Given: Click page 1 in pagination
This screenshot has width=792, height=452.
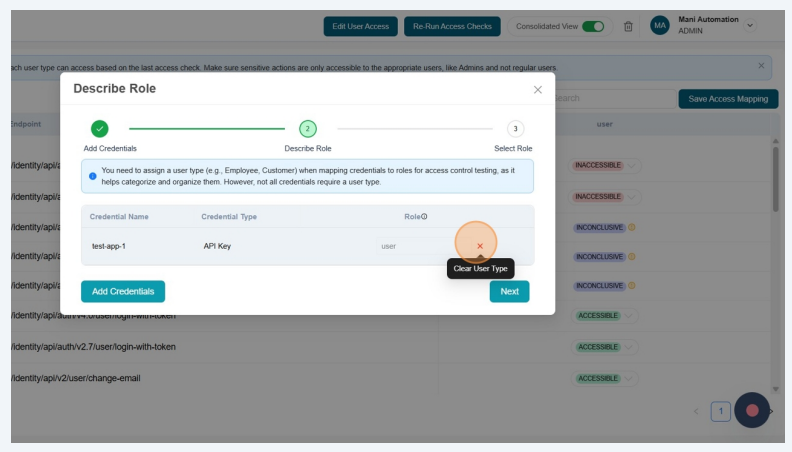Looking at the screenshot, I should (x=720, y=411).
